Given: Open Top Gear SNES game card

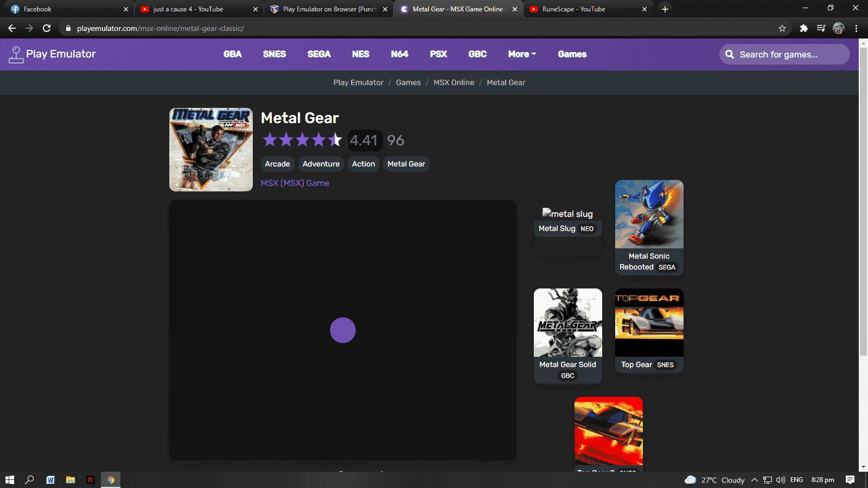Looking at the screenshot, I should click(649, 330).
